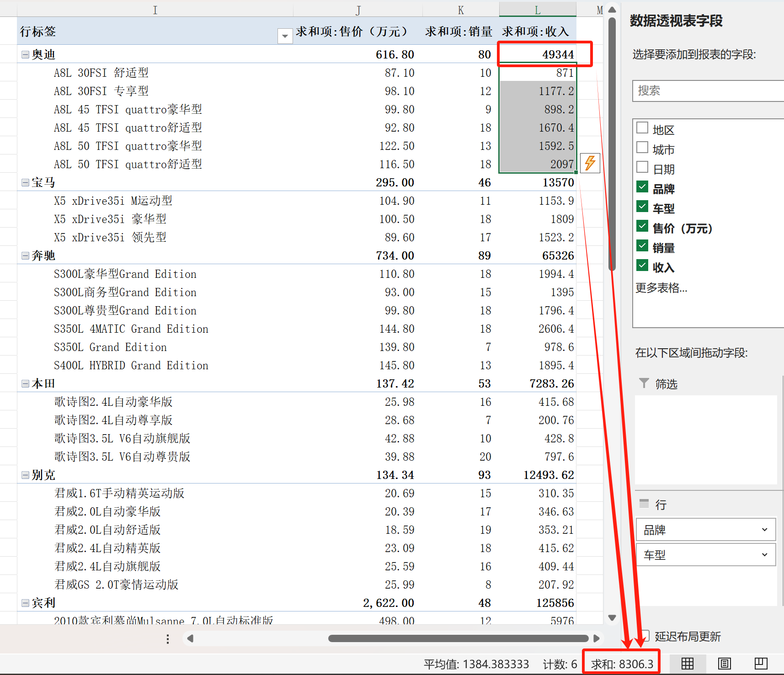Select column K header
This screenshot has width=784, height=675.
point(461,10)
